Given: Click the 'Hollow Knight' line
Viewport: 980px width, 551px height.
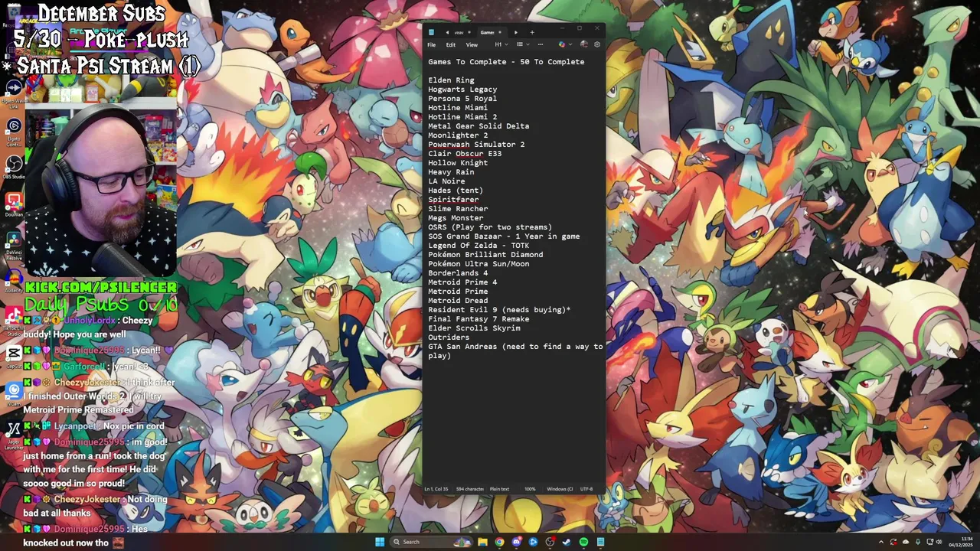Looking at the screenshot, I should (x=458, y=163).
